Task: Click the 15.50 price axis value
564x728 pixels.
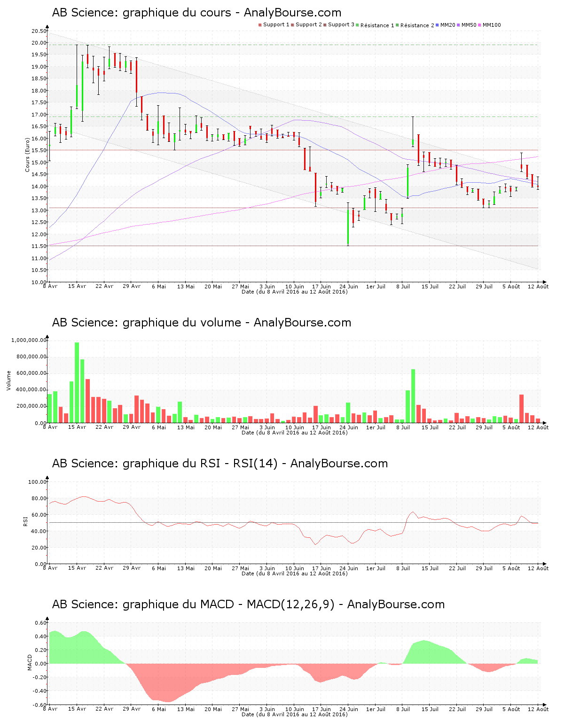Action: coord(39,150)
